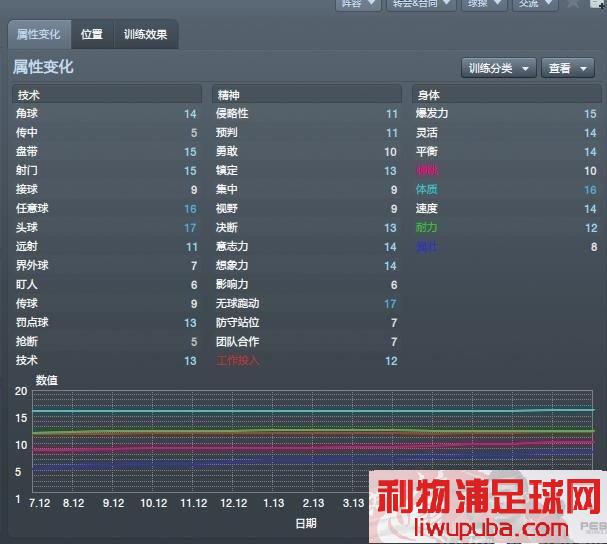Select the 盯人 attribute row
The height and width of the screenshot is (544, 607).
[x=107, y=285]
